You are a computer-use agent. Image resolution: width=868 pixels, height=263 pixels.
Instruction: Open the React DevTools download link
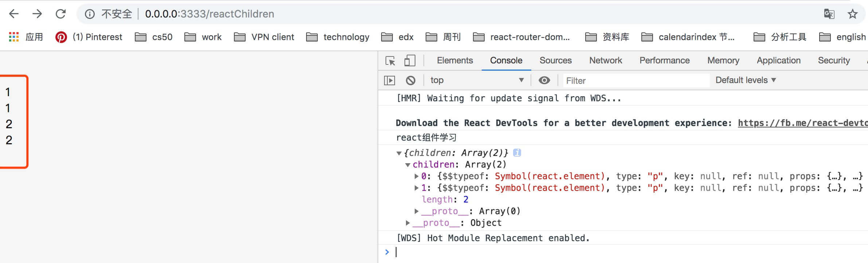coord(803,123)
